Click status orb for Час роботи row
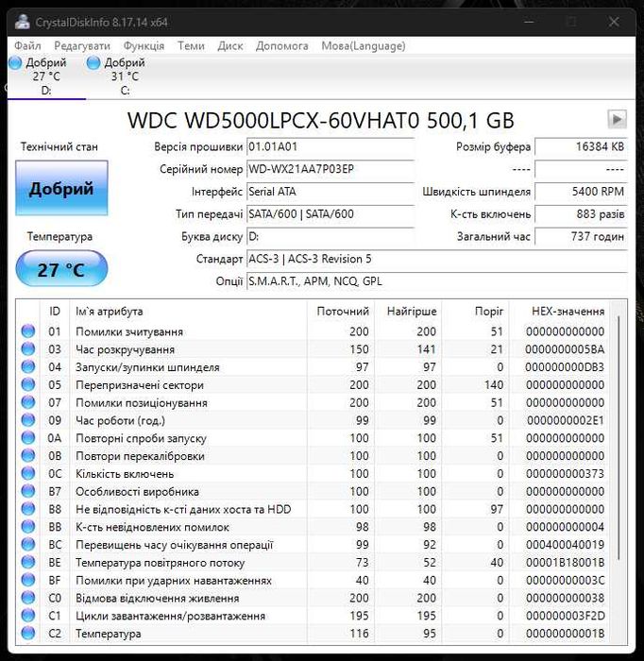The width and height of the screenshot is (644, 661). (28, 420)
